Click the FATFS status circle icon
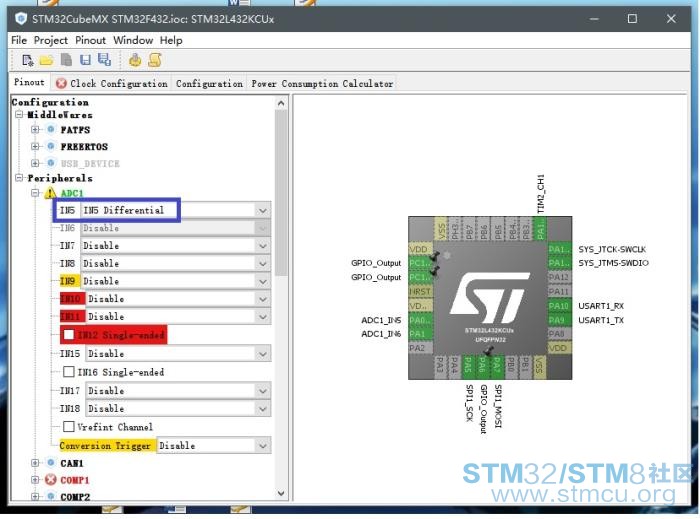 (51, 129)
